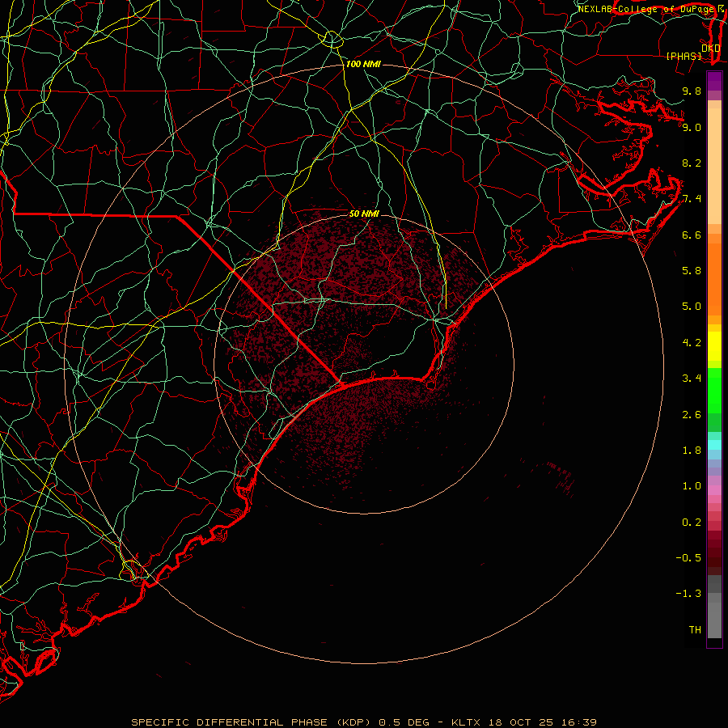
Task: Click the 1.8 scale value
Action: pyautogui.click(x=692, y=451)
